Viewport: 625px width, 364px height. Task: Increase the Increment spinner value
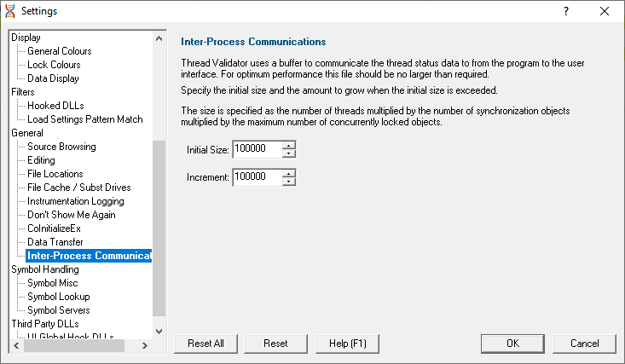(288, 173)
